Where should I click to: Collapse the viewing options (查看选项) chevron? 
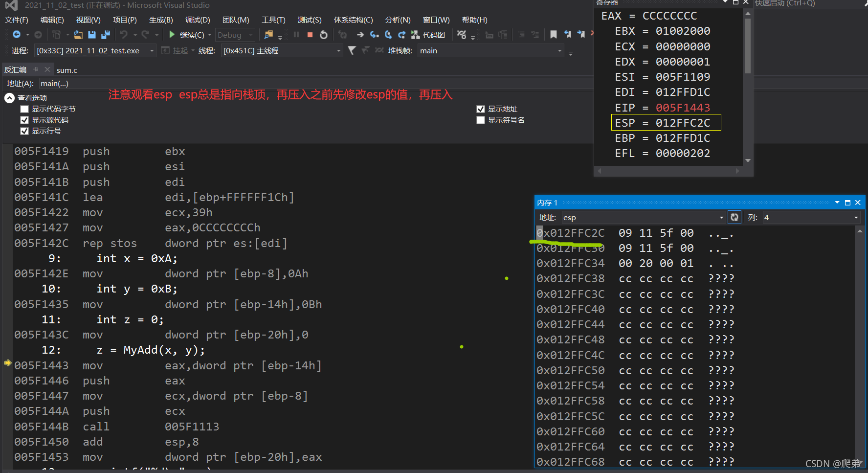pyautogui.click(x=9, y=98)
